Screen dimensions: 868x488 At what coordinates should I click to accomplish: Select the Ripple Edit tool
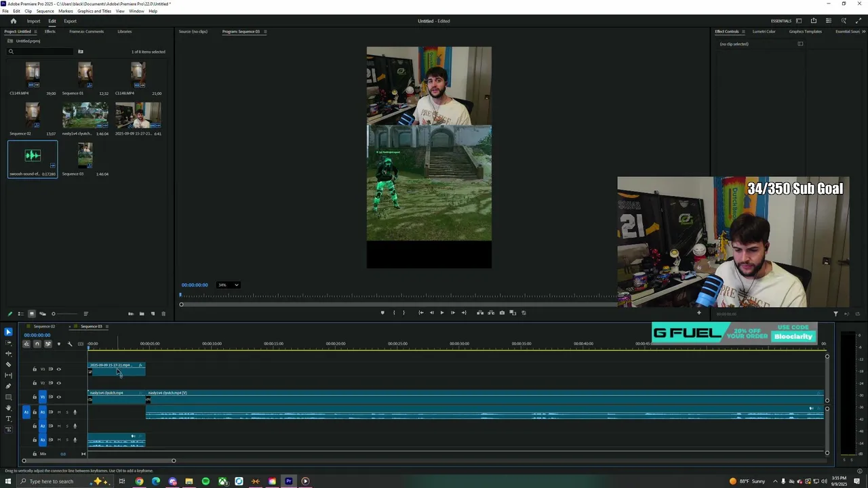click(8, 354)
